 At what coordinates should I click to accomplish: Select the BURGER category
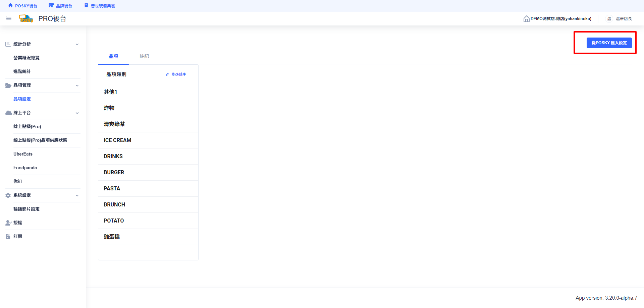coord(148,172)
